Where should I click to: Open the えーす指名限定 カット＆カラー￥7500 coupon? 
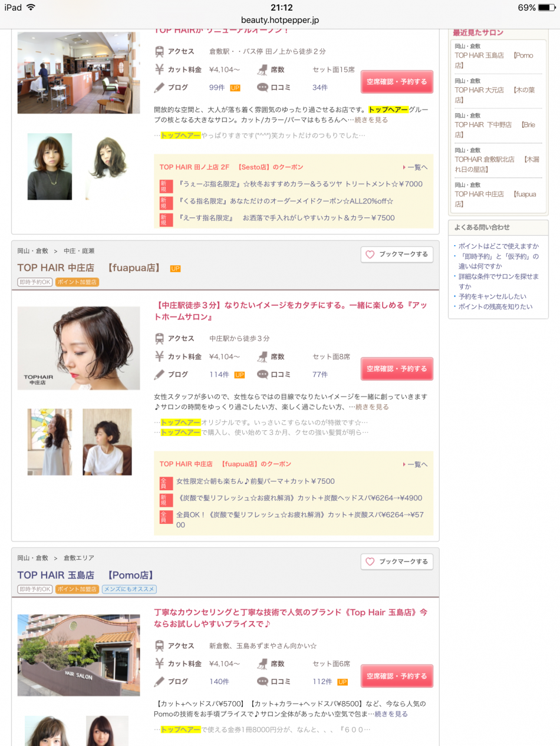coord(285,218)
